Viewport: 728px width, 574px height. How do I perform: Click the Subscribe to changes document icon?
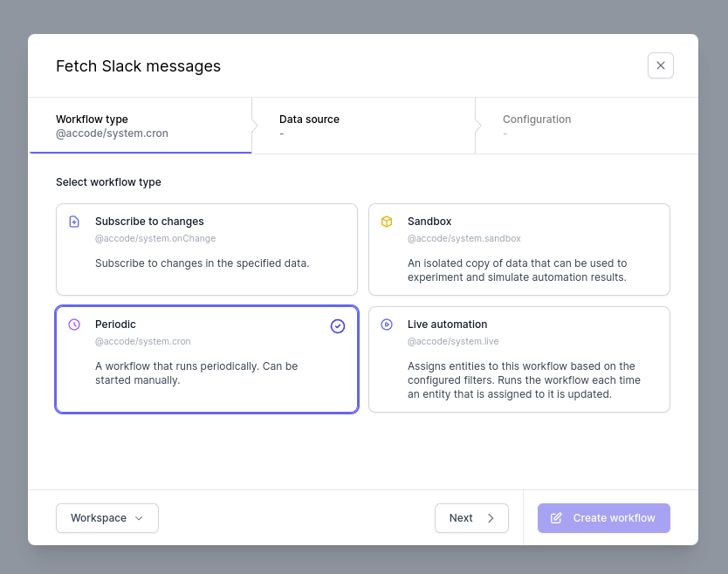[74, 222]
